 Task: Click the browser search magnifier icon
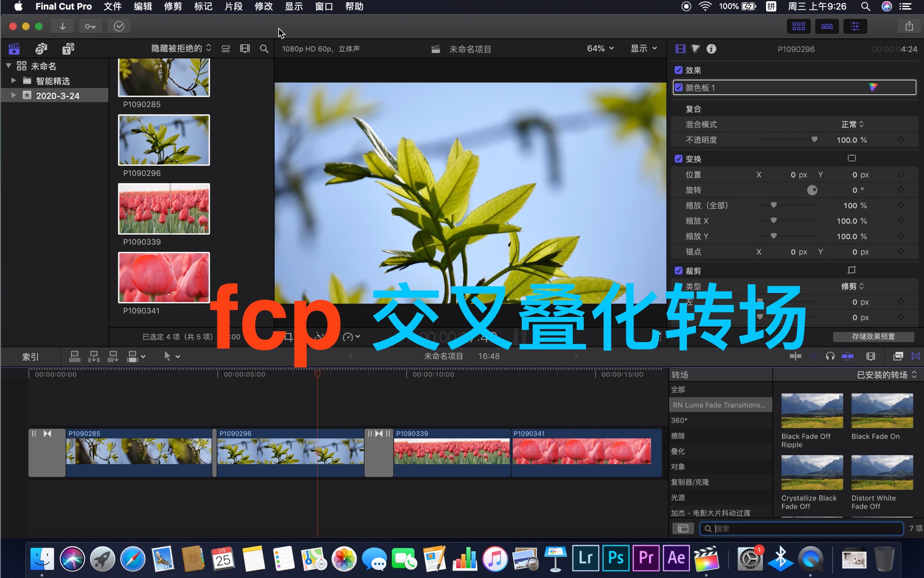click(264, 49)
